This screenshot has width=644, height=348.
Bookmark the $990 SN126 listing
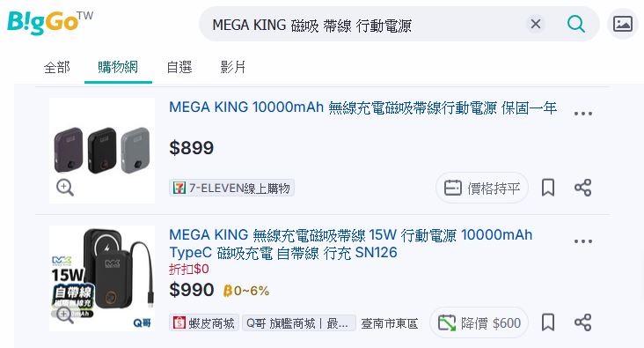(x=548, y=322)
